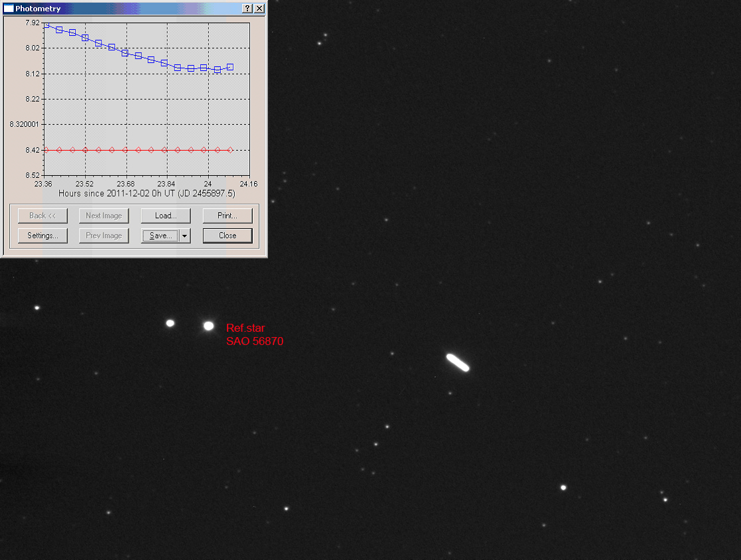Select the last blue square data point
Viewport: 741px width, 560px height.
[x=230, y=67]
